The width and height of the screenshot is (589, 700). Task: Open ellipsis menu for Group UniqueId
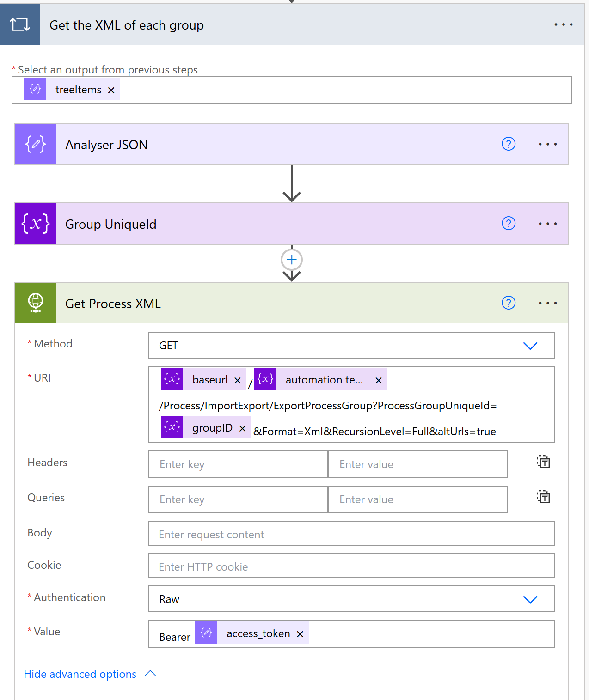pos(548,224)
